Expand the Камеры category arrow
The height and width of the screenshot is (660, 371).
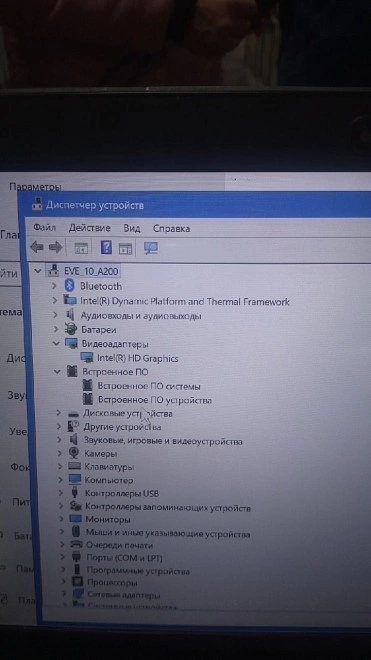60,453
